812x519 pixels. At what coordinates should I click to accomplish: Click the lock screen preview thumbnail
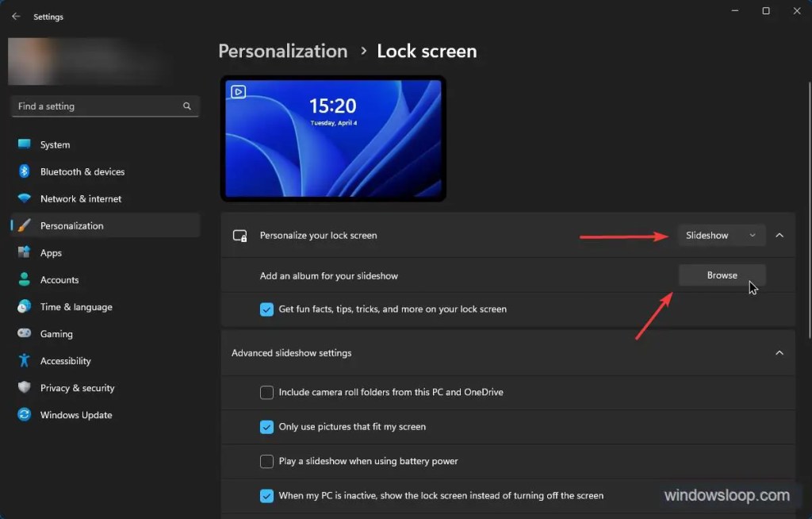(x=333, y=138)
